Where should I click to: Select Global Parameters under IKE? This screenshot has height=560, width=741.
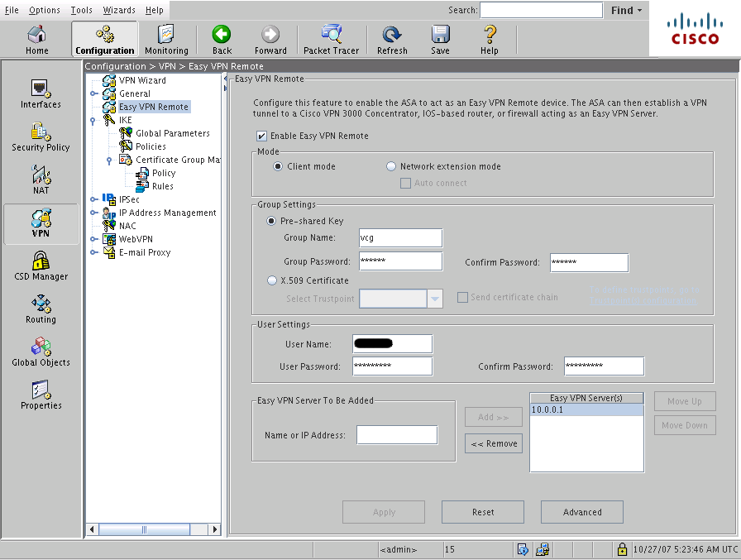(173, 133)
